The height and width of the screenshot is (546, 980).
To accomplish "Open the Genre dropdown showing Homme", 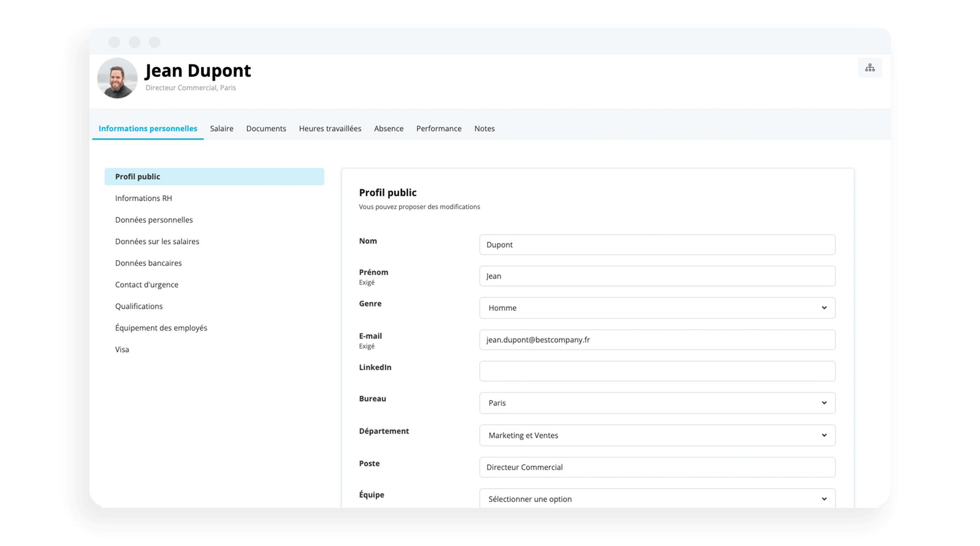I will 657,308.
